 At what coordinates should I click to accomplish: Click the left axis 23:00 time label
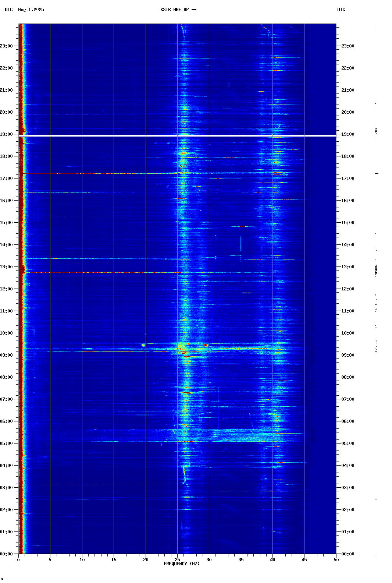coord(6,46)
